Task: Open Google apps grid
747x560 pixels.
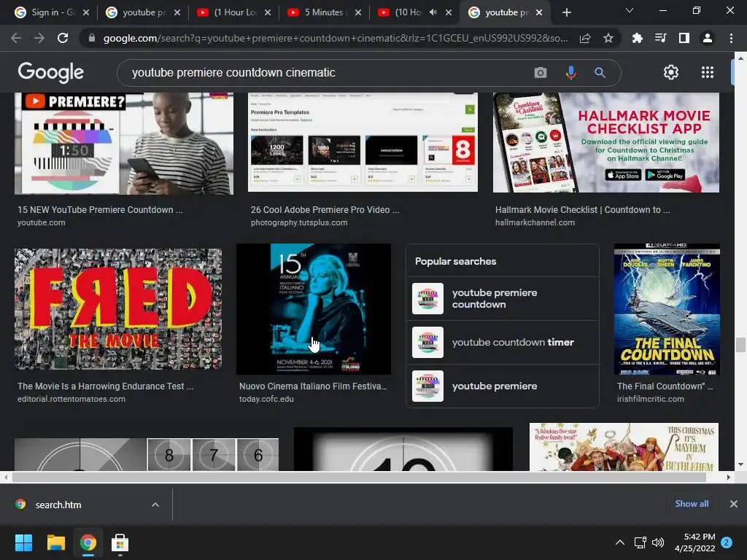Action: point(708,72)
